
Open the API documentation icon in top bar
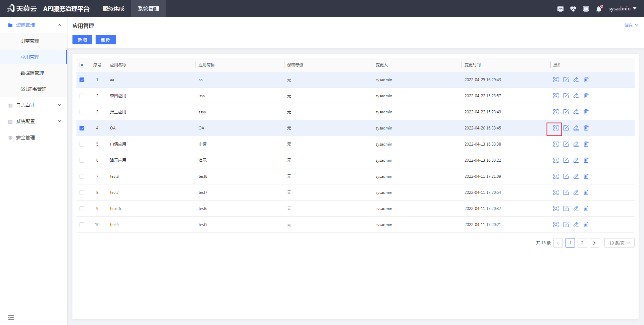tap(560, 9)
